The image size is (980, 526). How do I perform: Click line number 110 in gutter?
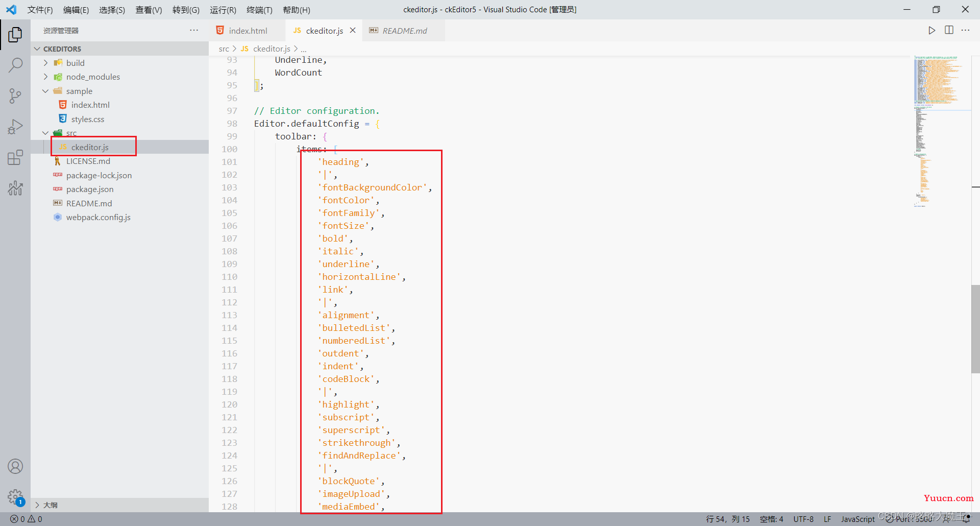coord(229,277)
